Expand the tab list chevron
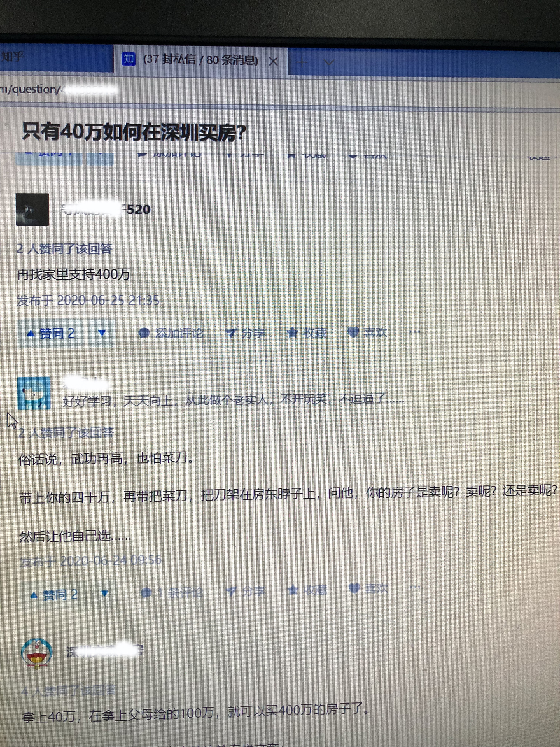Screen dimensions: 560x747 [329, 62]
